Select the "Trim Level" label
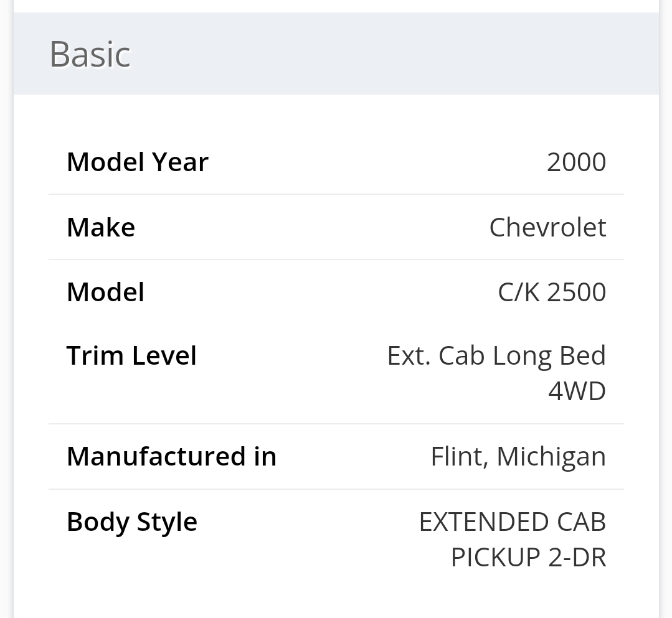The width and height of the screenshot is (672, 618). (x=131, y=356)
